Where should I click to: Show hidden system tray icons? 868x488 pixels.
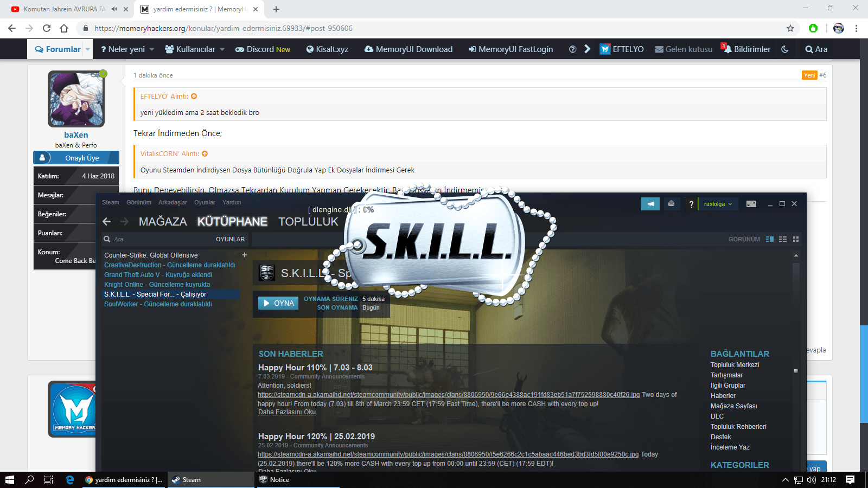tap(785, 480)
